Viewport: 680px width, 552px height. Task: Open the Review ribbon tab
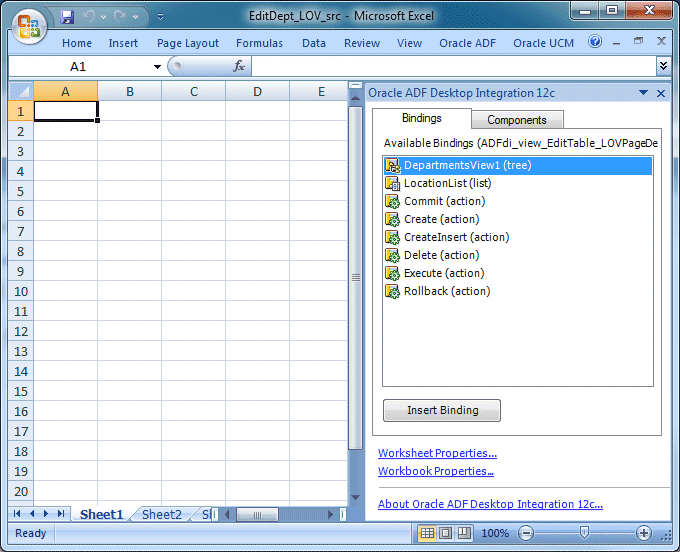click(x=362, y=43)
